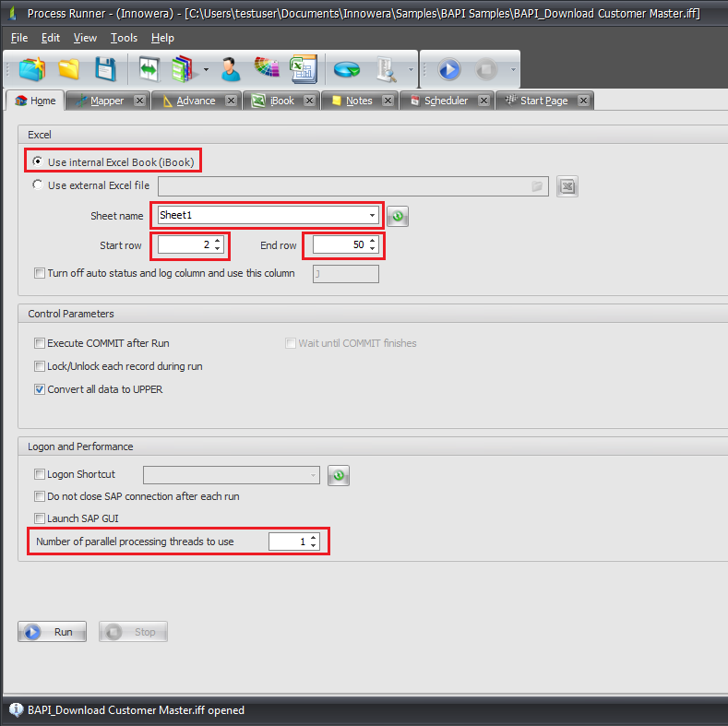Click the Start row input field

pyautogui.click(x=185, y=245)
